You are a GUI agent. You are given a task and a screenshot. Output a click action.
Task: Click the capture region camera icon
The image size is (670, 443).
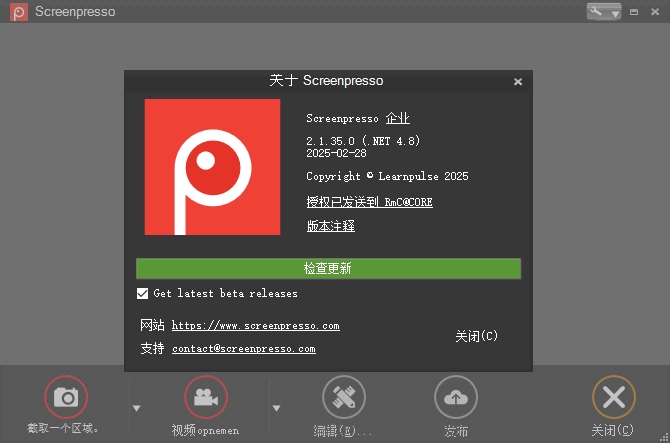(66, 397)
